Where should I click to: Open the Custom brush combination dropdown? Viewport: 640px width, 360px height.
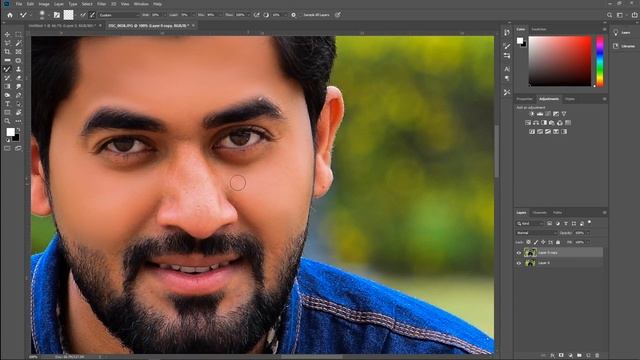118,15
